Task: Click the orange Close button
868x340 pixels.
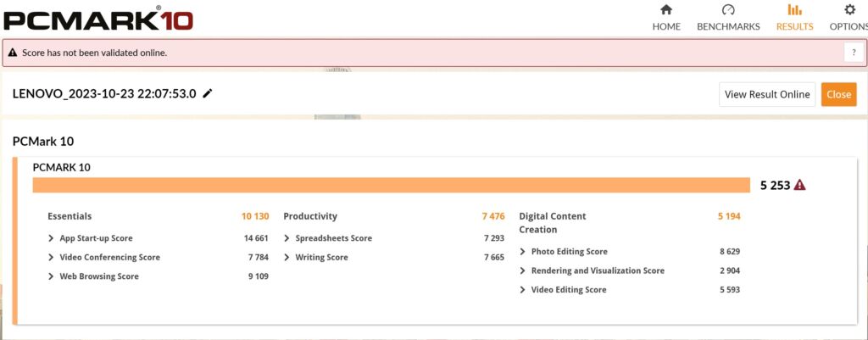Action: [838, 94]
